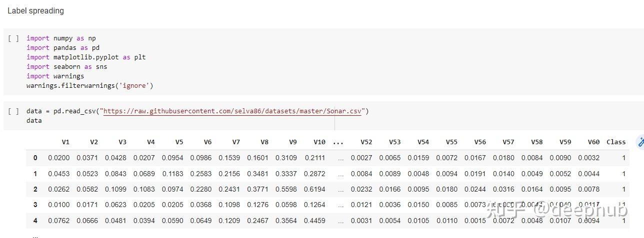This screenshot has height=238, width=644.
Task: Run the pd.read_csv code cell
Action: point(13,111)
